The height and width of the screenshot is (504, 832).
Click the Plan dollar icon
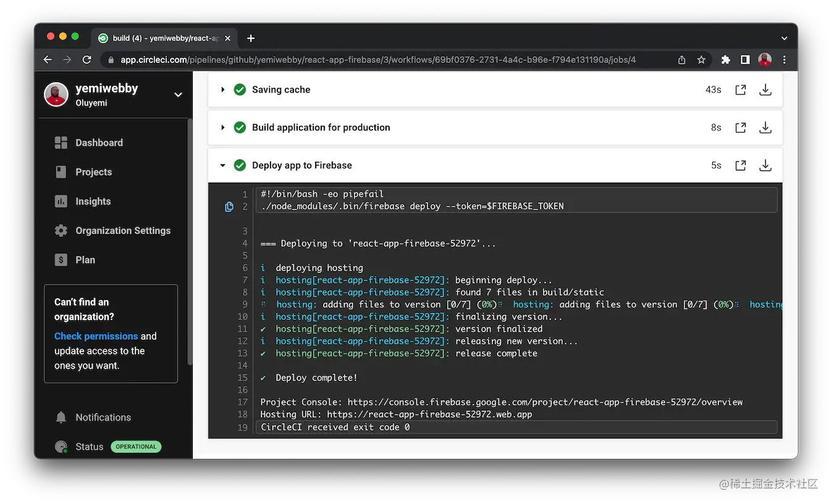click(61, 260)
